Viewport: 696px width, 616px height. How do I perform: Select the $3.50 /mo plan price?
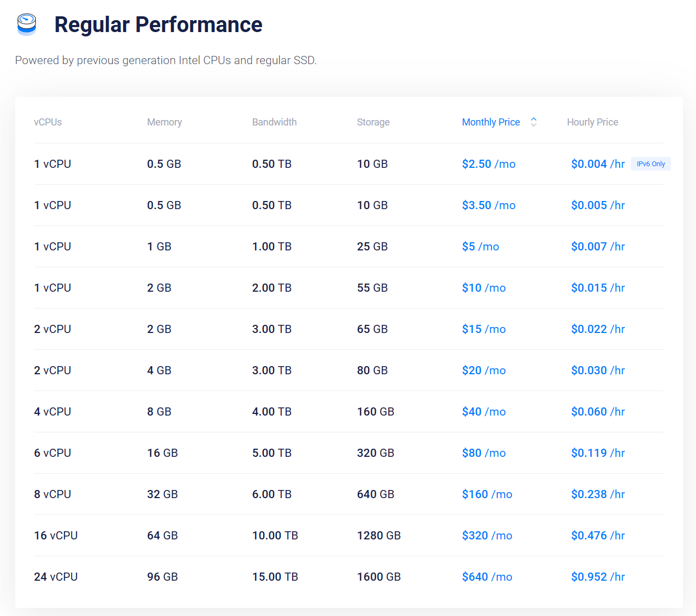pos(489,205)
